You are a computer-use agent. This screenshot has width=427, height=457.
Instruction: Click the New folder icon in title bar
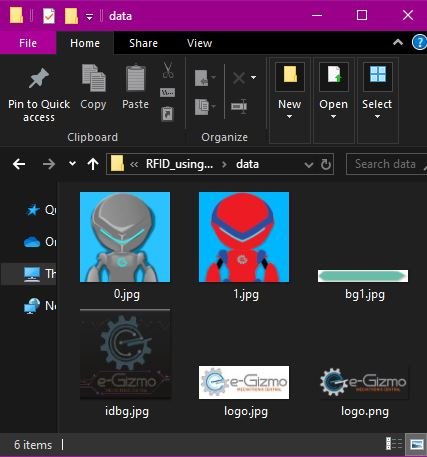[71, 16]
